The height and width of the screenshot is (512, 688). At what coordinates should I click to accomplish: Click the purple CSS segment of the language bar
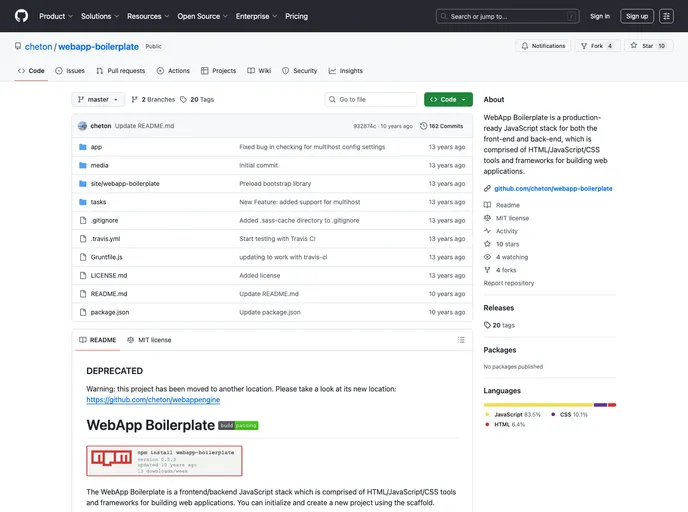[x=601, y=405]
